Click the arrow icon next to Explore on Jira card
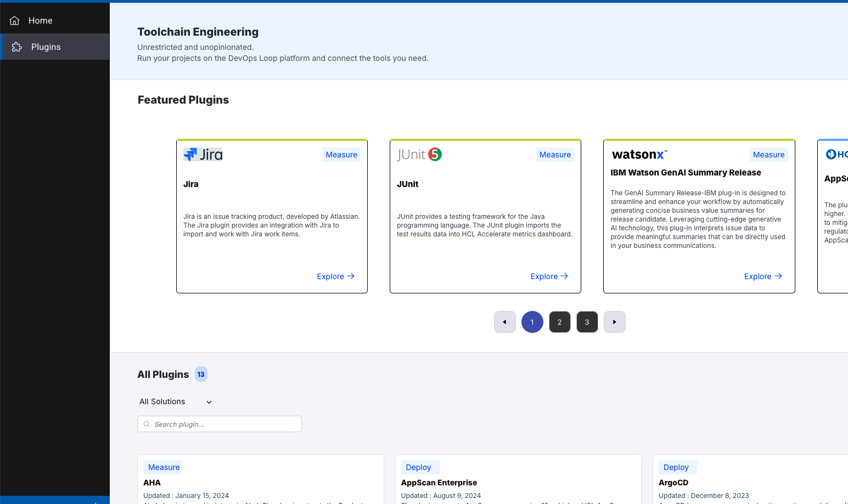 [x=351, y=276]
